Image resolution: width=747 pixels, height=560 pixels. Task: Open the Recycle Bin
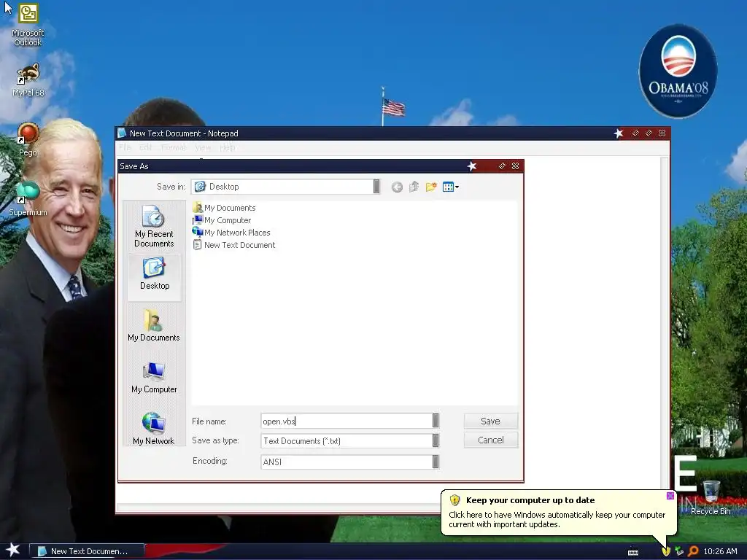tap(711, 497)
